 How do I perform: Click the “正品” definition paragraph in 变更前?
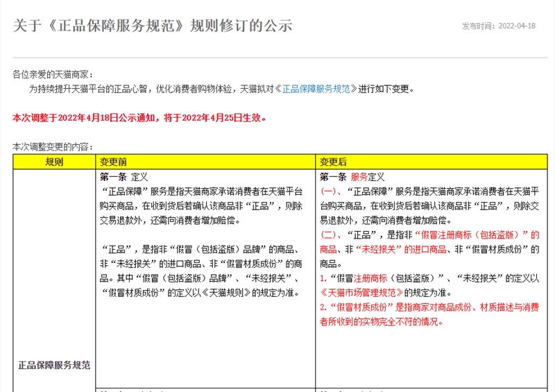[x=201, y=257]
